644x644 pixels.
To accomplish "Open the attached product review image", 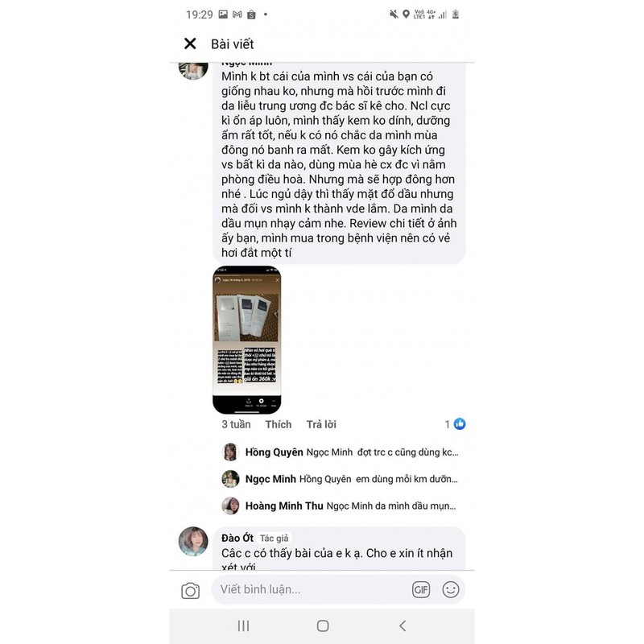I will (x=247, y=340).
